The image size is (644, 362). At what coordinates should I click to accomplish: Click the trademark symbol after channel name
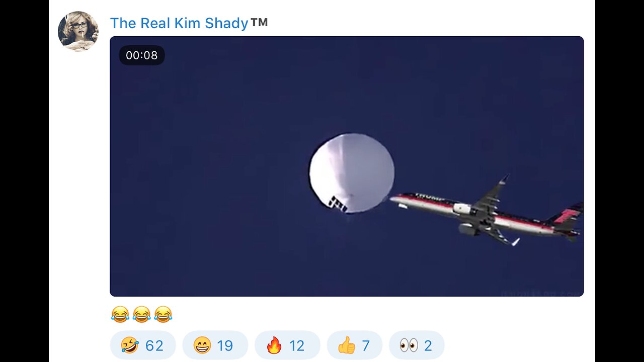pos(259,22)
